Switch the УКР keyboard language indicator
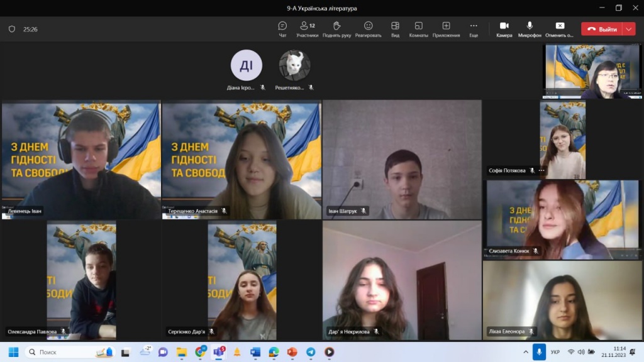The width and height of the screenshot is (644, 362). pos(555,352)
